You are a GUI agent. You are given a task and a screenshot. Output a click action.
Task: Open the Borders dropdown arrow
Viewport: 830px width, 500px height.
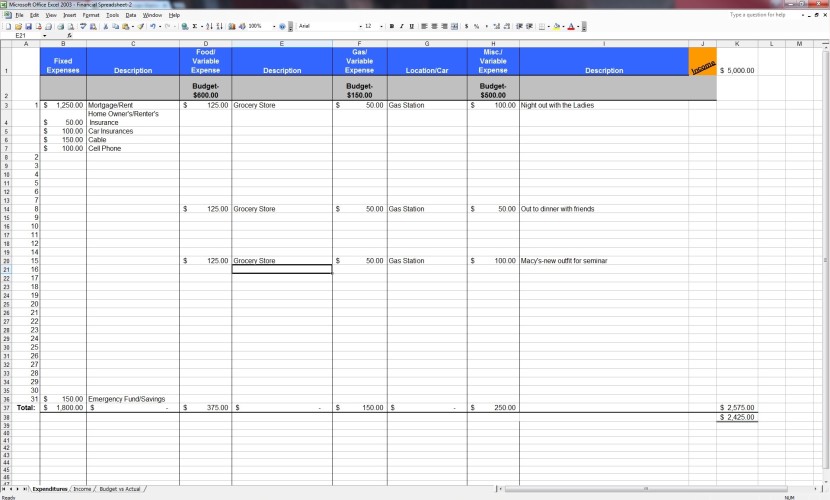[x=548, y=26]
